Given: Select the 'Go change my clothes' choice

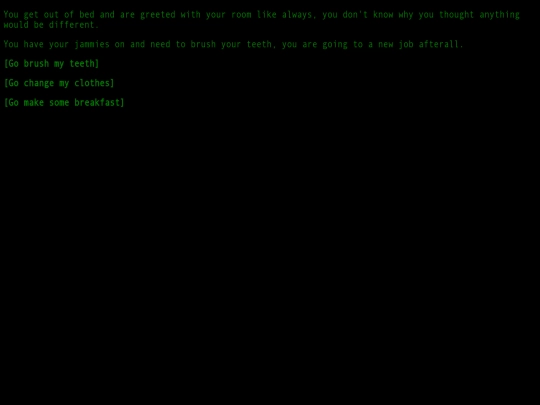Looking at the screenshot, I should [x=59, y=83].
